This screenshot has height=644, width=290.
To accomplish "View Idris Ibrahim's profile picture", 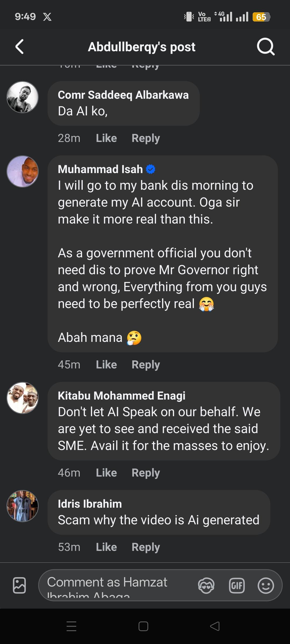I will (23, 506).
